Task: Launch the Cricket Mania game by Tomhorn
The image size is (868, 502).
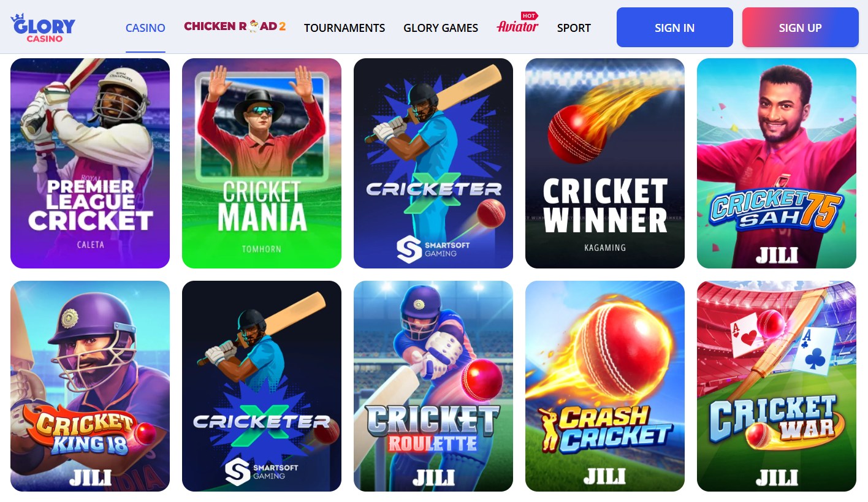Action: [262, 163]
